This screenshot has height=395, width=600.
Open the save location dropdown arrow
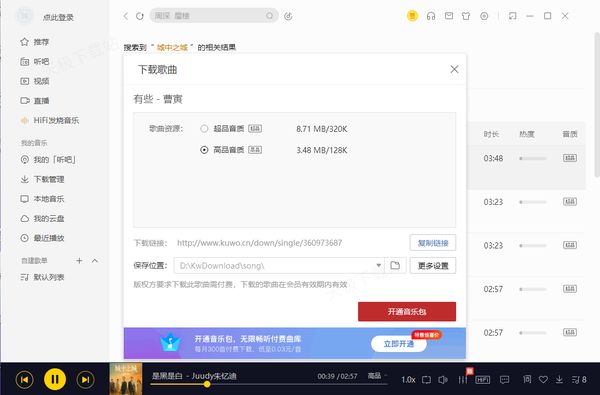378,265
